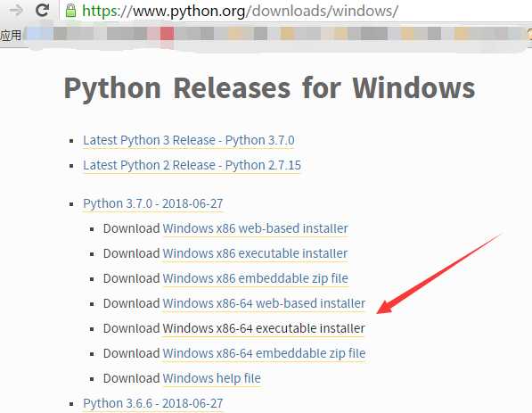The width and height of the screenshot is (532, 413).
Task: Download Windows x86-64 web-based installer
Action: coord(264,303)
